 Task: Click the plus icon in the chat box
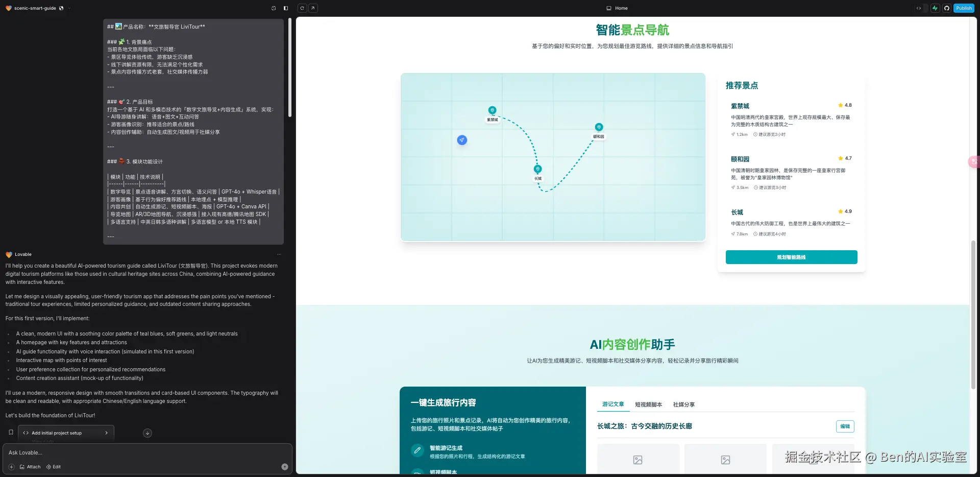click(12, 467)
